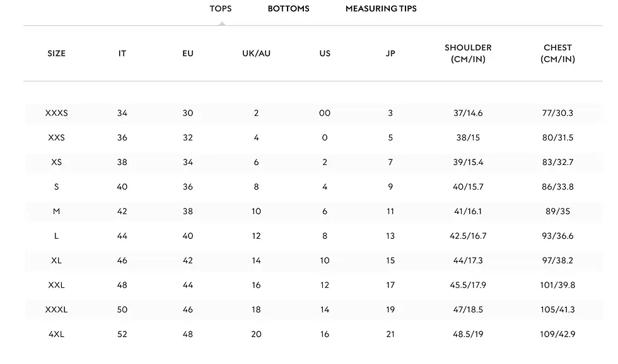Select the XXL size label
This screenshot has height=364, width=618.
click(56, 285)
